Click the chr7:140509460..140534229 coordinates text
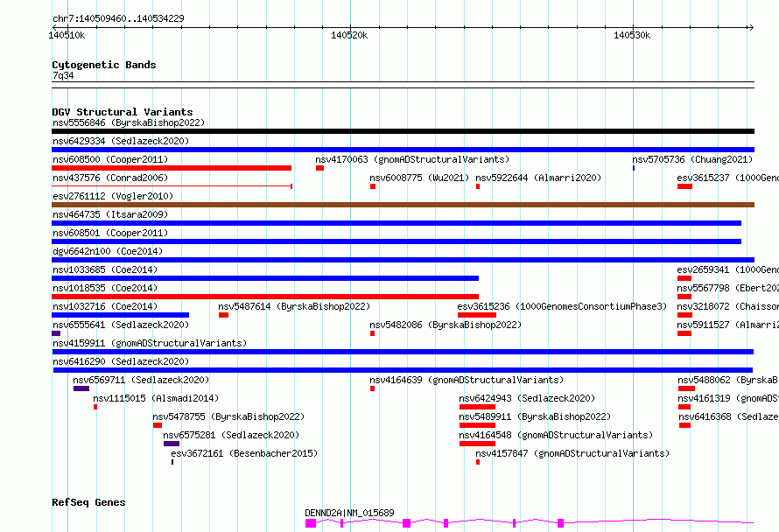This screenshot has width=779, height=532. (118, 18)
